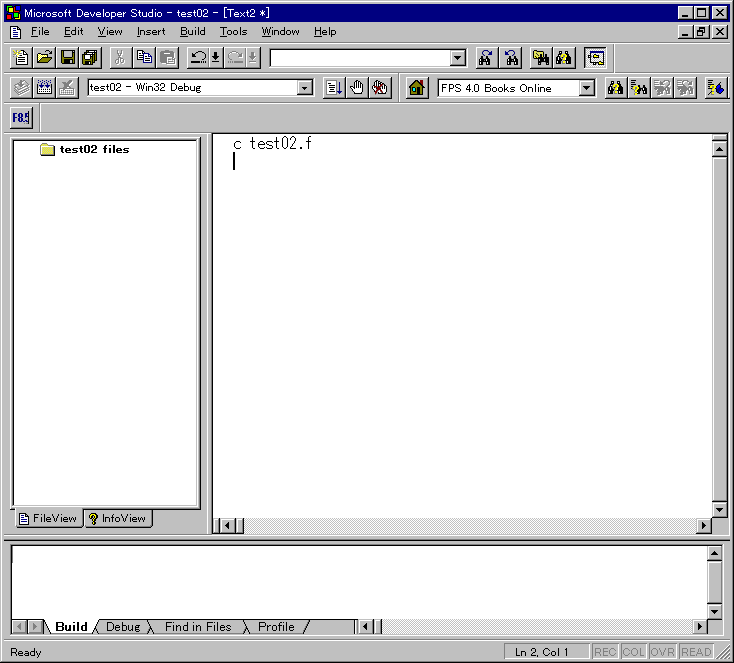This screenshot has height=663, width=734.
Task: Click the Save All icon
Action: point(90,58)
